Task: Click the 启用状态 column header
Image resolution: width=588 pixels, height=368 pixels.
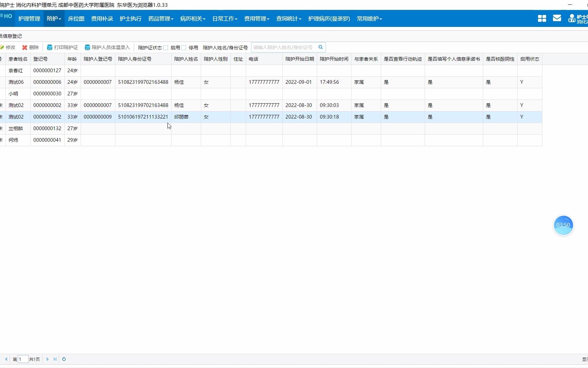Action: 530,59
